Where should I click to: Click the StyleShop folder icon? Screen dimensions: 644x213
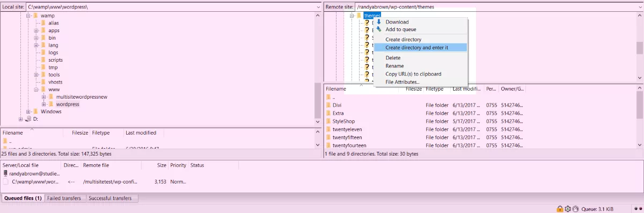click(328, 121)
